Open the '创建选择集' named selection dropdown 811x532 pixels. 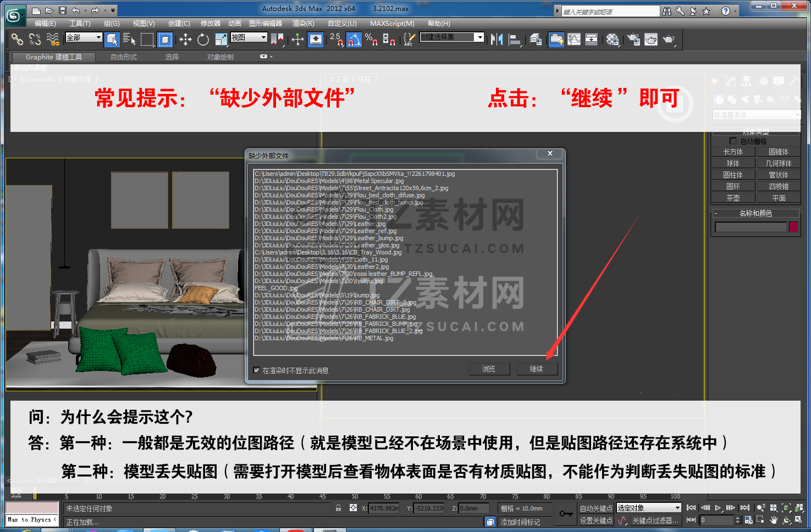(x=452, y=37)
